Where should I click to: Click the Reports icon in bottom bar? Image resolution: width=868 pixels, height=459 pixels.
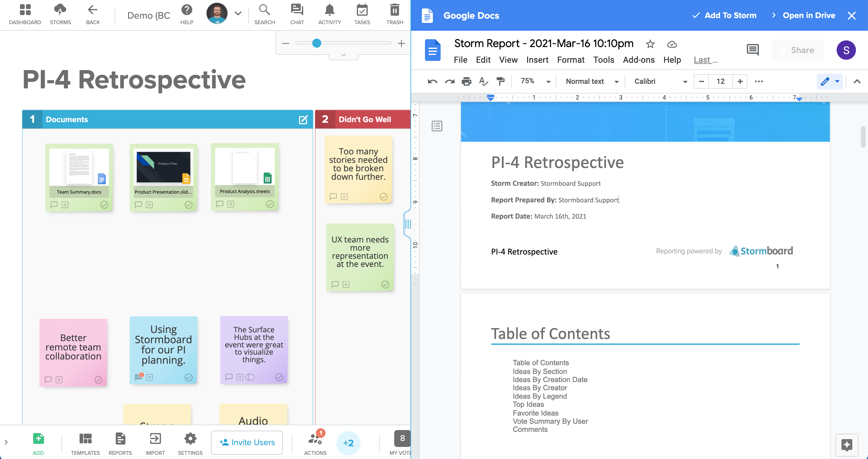coord(120,442)
